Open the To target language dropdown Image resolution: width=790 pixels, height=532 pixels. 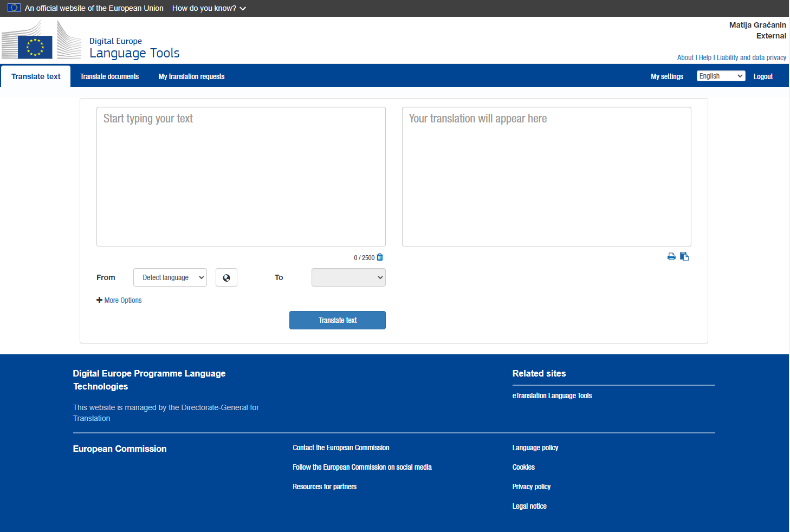point(348,278)
